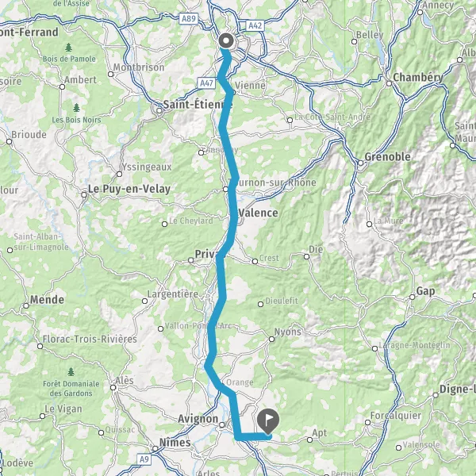
Task: Click the Les Bois Noirs tree icon
Action: pos(76,107)
